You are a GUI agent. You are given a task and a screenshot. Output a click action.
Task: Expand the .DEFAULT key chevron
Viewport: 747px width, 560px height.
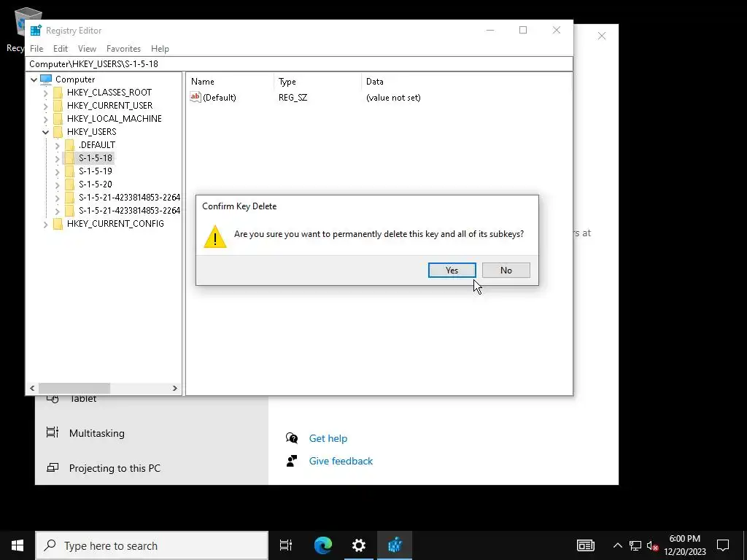click(x=57, y=145)
